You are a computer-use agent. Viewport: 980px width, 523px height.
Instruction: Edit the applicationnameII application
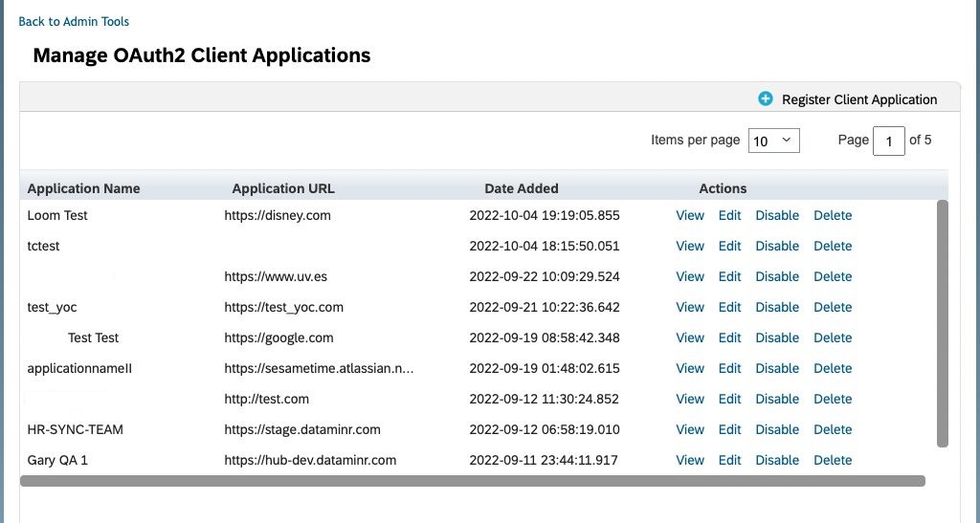coord(729,368)
